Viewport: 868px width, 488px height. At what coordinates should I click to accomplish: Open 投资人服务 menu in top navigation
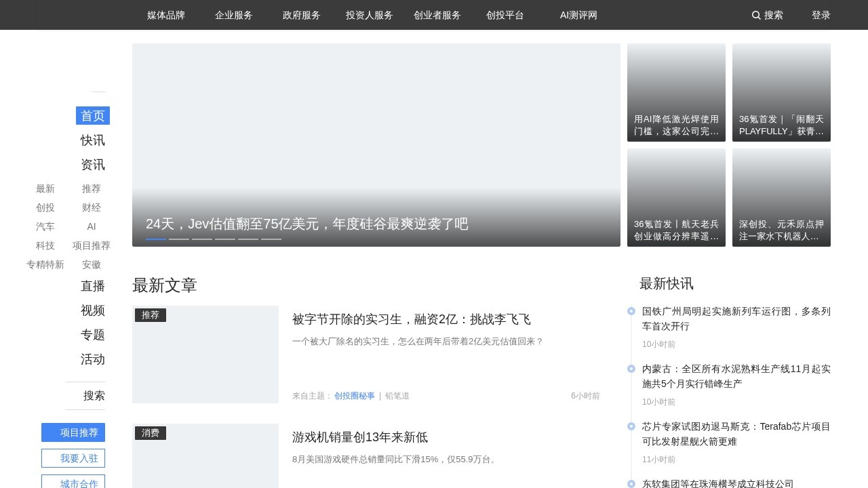[370, 15]
